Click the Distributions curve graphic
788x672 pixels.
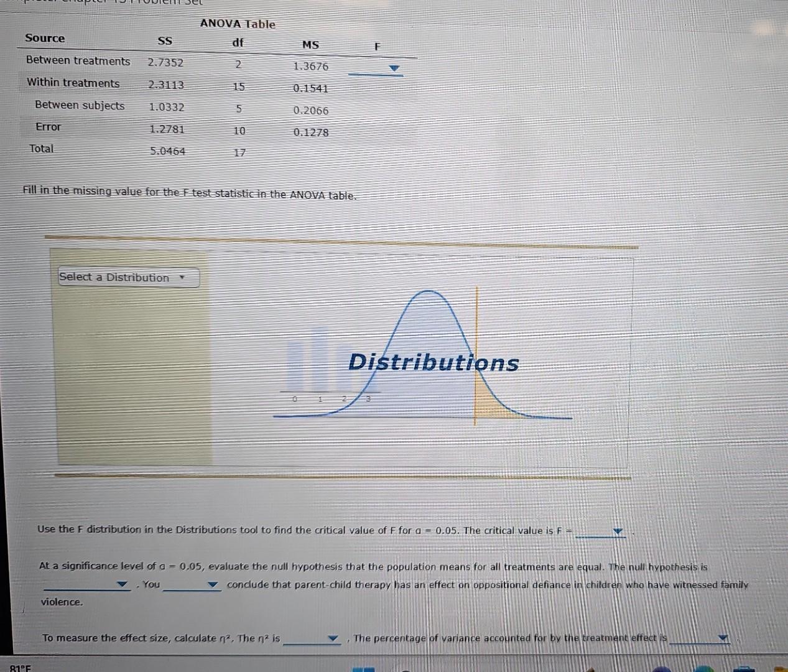pyautogui.click(x=423, y=356)
